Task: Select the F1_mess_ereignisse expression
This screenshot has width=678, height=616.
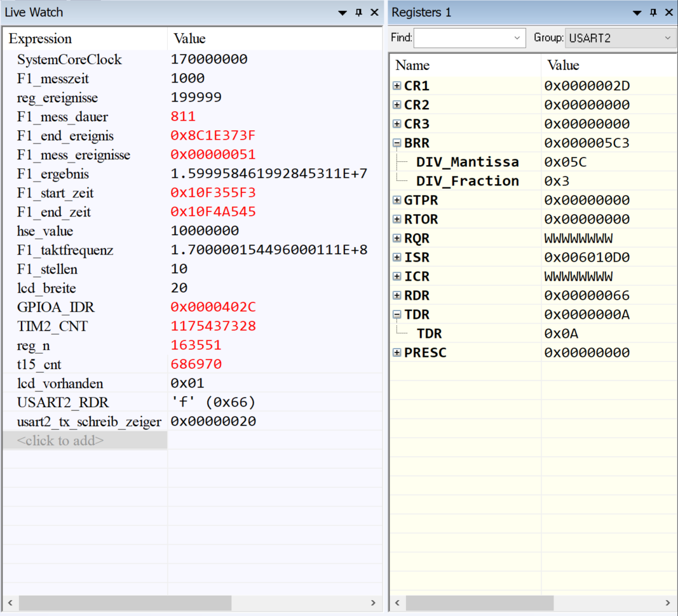Action: [x=74, y=154]
